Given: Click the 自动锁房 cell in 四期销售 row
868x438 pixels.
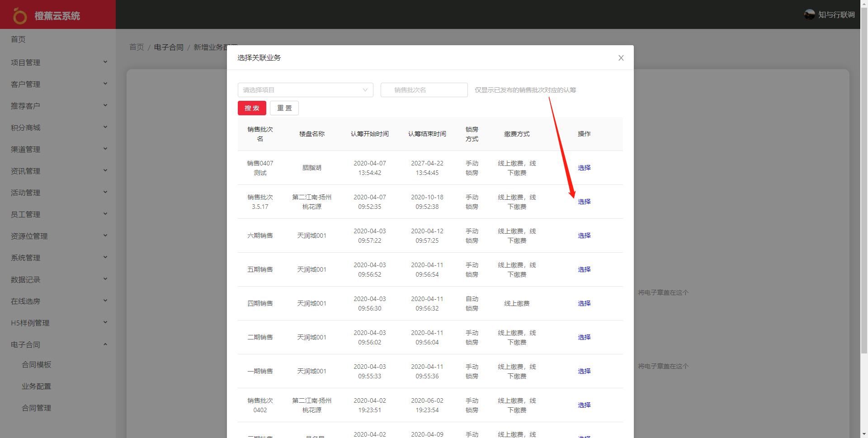Looking at the screenshot, I should pos(472,303).
